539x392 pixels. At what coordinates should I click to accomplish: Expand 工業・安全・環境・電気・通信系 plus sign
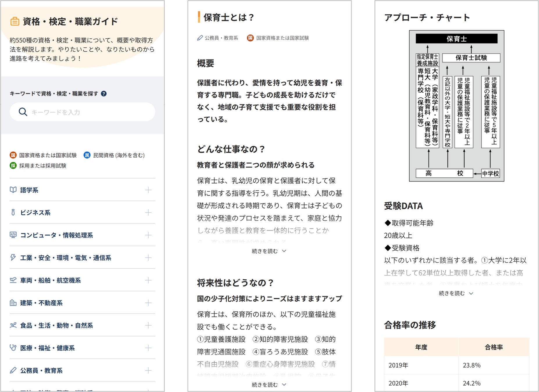(148, 258)
